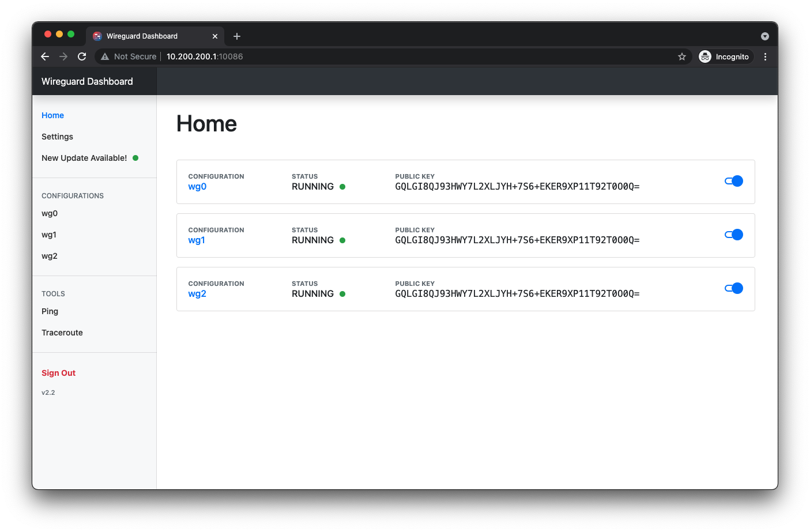Open the Traceroute tool
The width and height of the screenshot is (810, 532).
(x=62, y=333)
